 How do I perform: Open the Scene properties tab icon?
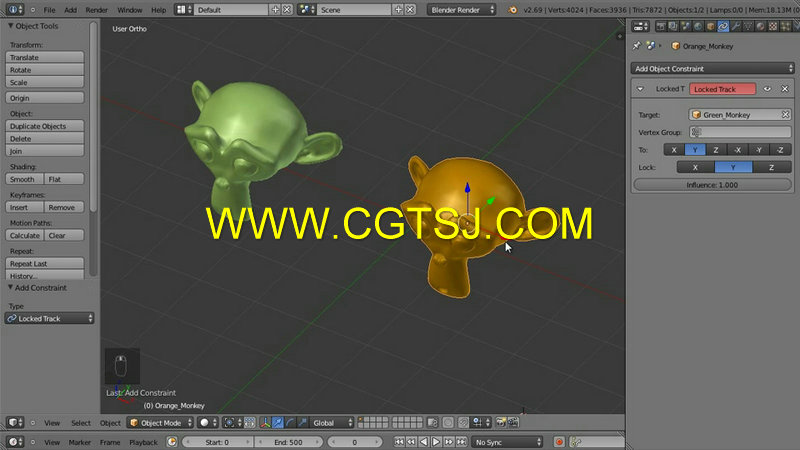tap(686, 26)
